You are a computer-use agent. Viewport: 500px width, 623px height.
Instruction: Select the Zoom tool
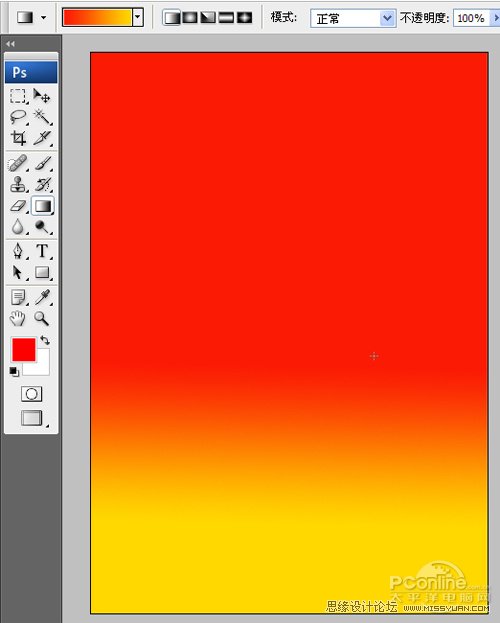coord(42,318)
